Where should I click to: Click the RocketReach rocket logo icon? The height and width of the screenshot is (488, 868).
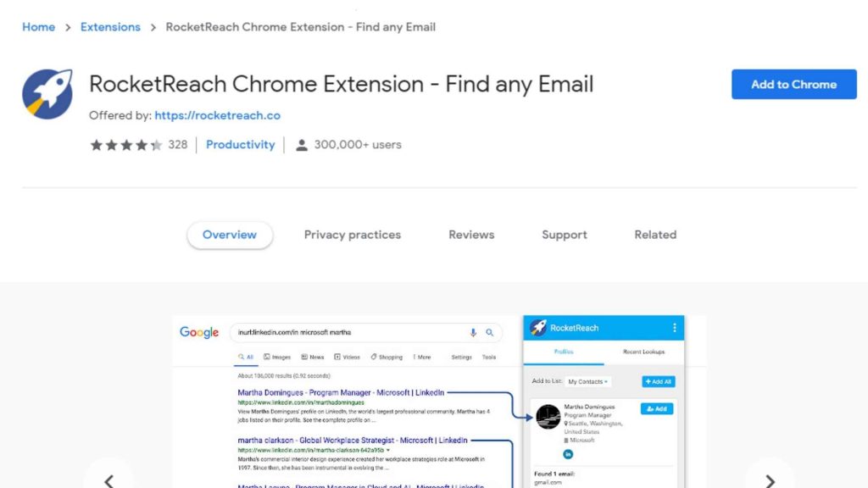pyautogui.click(x=47, y=94)
